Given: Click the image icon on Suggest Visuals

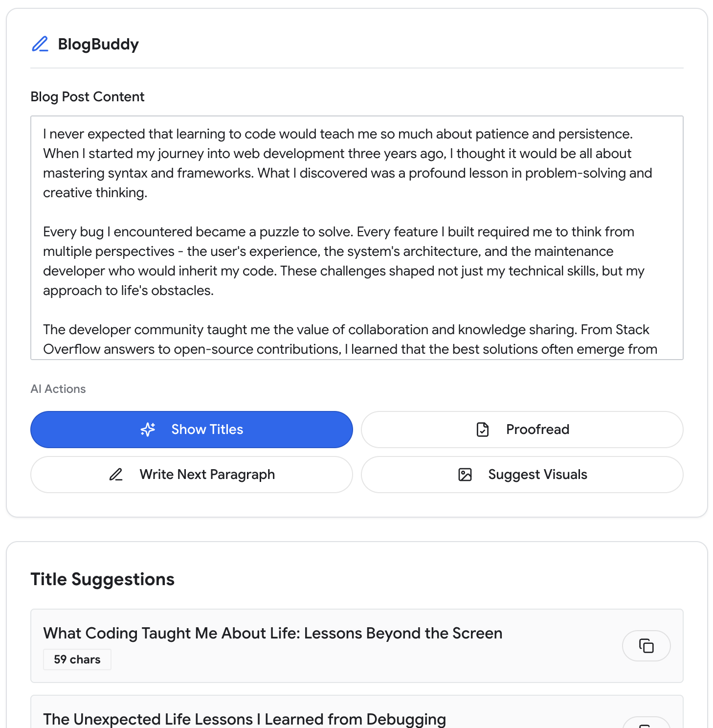Looking at the screenshot, I should pos(465,475).
